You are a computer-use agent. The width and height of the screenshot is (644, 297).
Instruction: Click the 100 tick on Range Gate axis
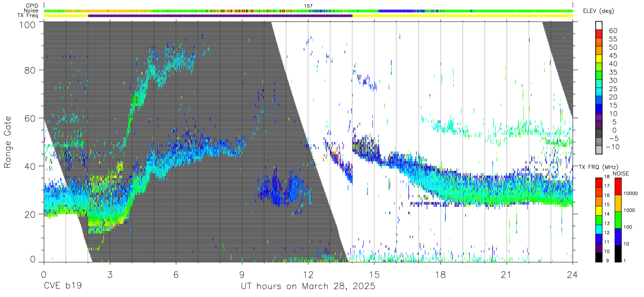coord(27,25)
